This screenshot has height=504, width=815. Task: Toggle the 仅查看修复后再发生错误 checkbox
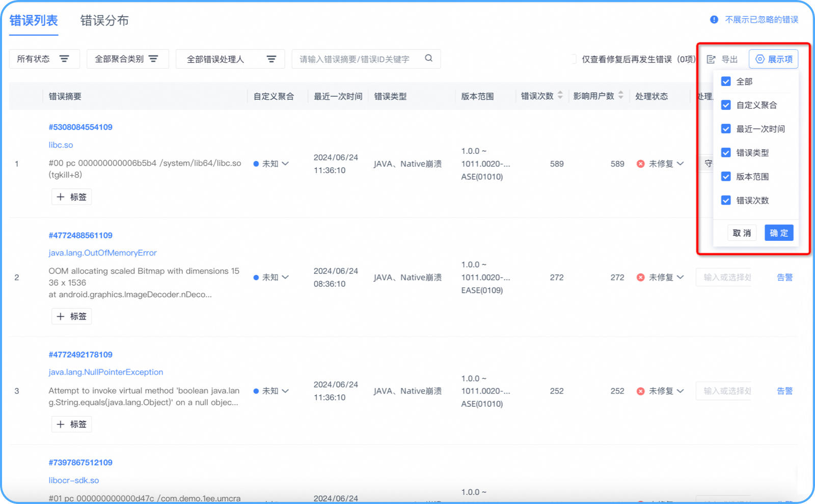pos(573,59)
